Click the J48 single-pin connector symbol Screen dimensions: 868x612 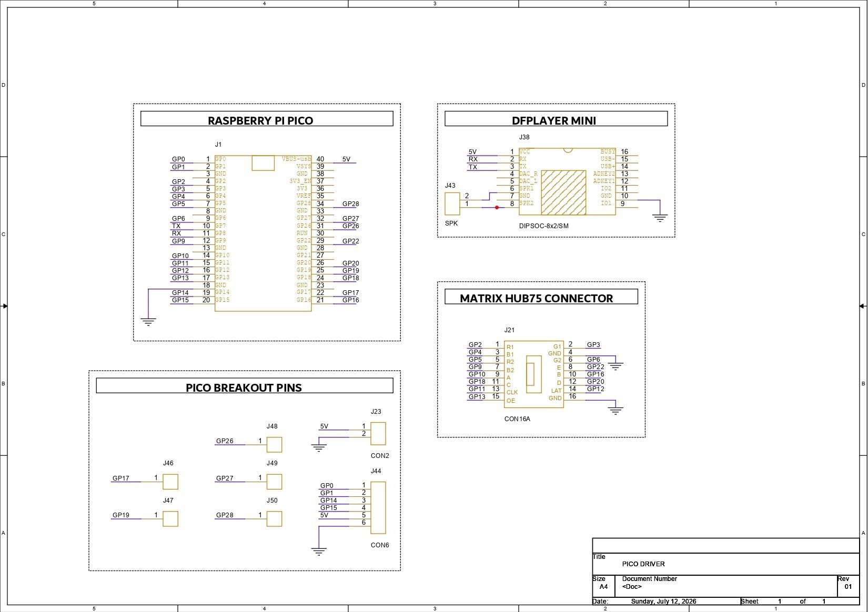275,445
